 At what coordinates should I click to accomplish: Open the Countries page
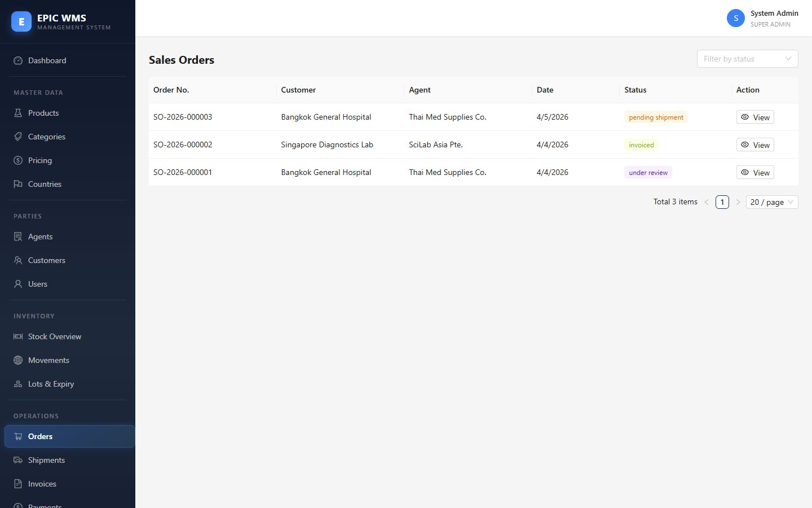69,184
